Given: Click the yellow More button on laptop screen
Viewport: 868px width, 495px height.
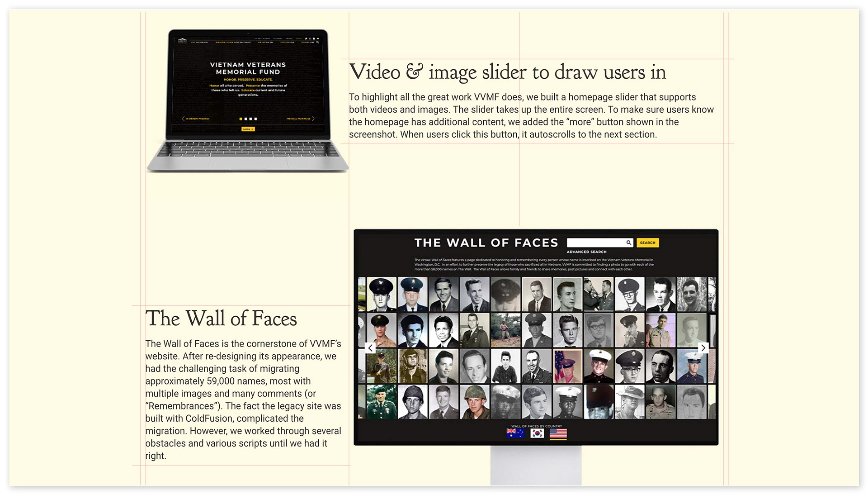Looking at the screenshot, I should point(248,129).
